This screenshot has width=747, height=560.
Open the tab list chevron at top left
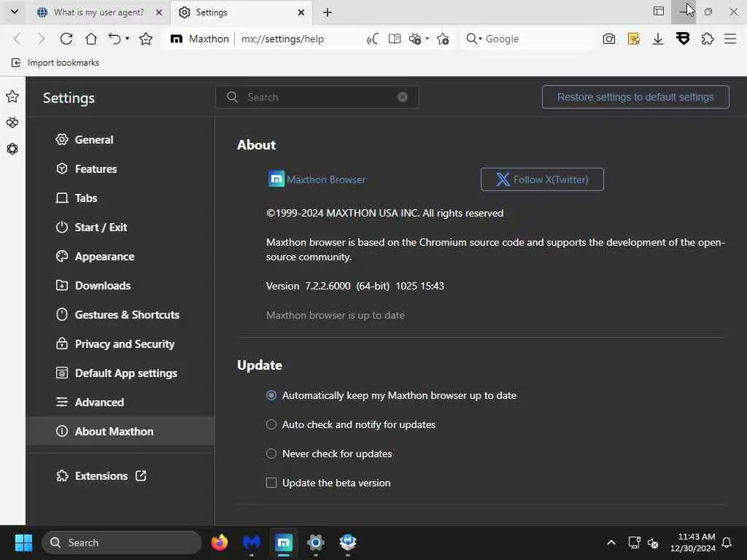[15, 12]
